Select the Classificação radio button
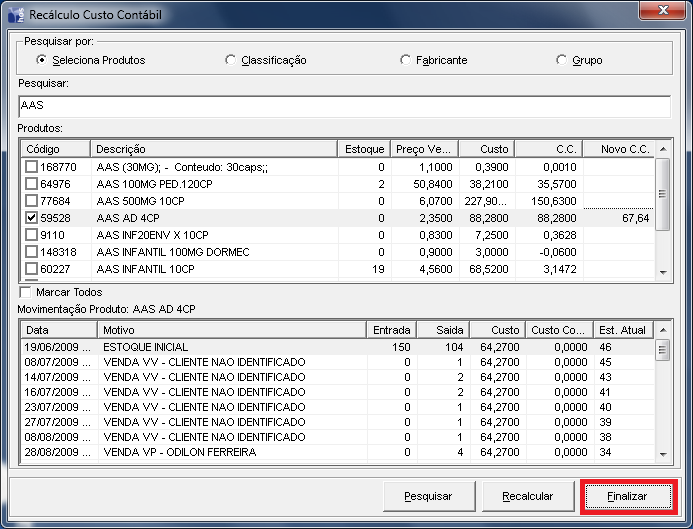This screenshot has height=529, width=693. click(231, 60)
